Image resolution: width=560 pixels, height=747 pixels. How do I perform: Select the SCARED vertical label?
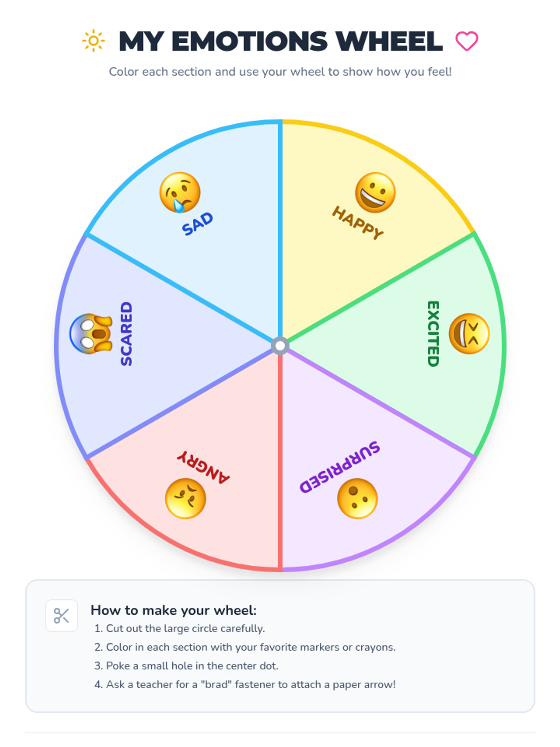126,334
